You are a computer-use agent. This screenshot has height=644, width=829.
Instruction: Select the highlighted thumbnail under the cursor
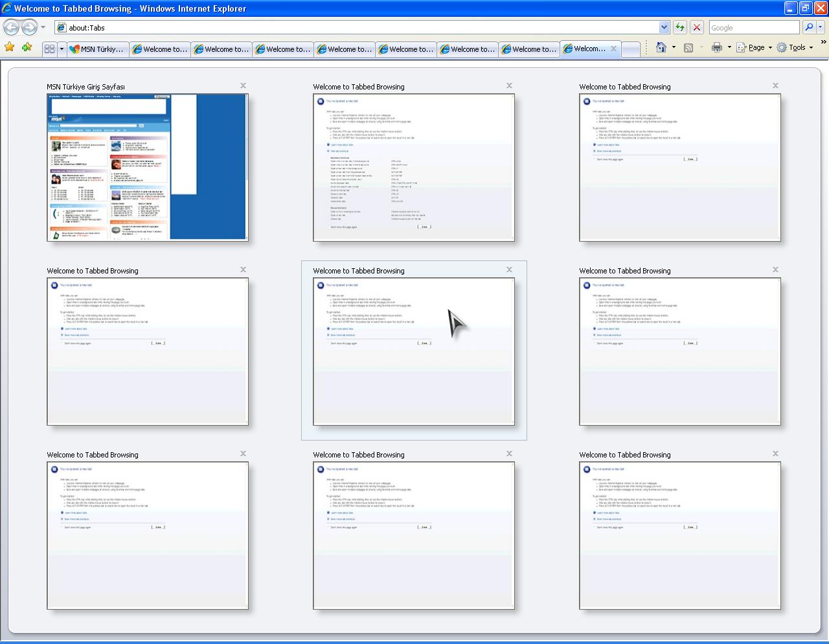click(414, 351)
